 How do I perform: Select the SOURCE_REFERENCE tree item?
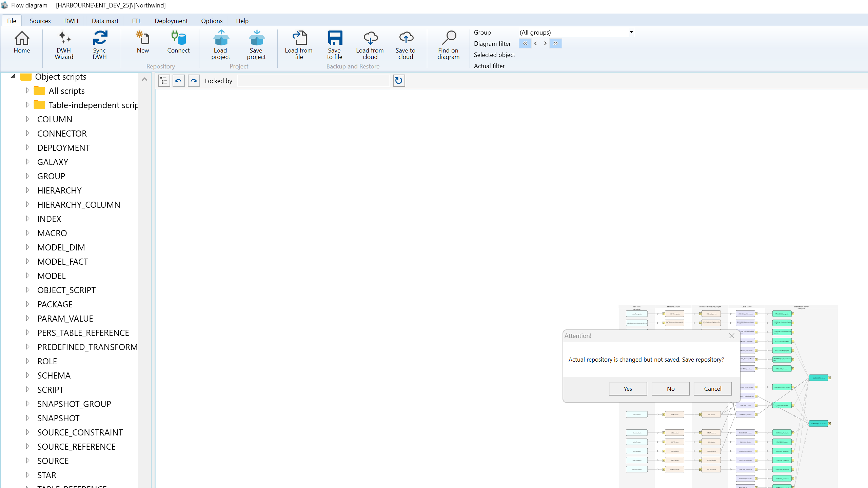[76, 447]
